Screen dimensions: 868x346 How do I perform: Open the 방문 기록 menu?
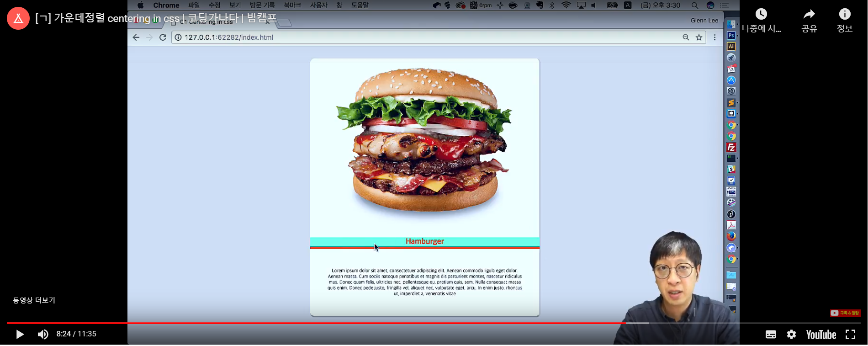(x=262, y=5)
